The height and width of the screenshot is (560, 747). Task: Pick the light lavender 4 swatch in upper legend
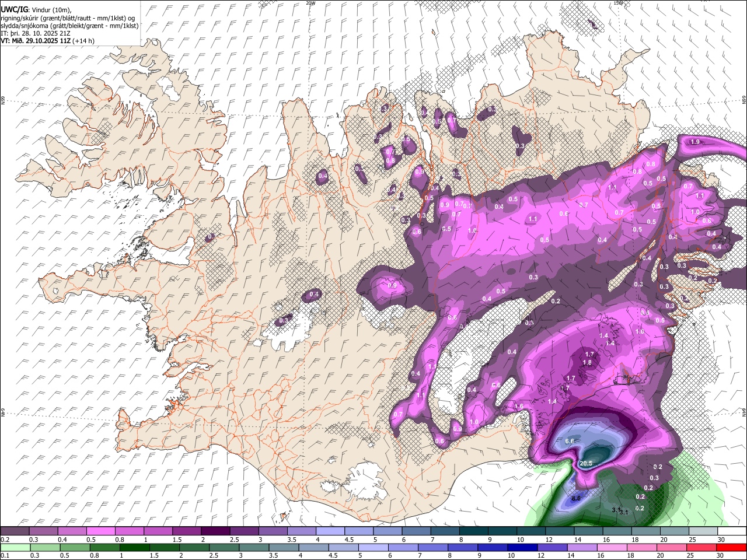[330, 531]
